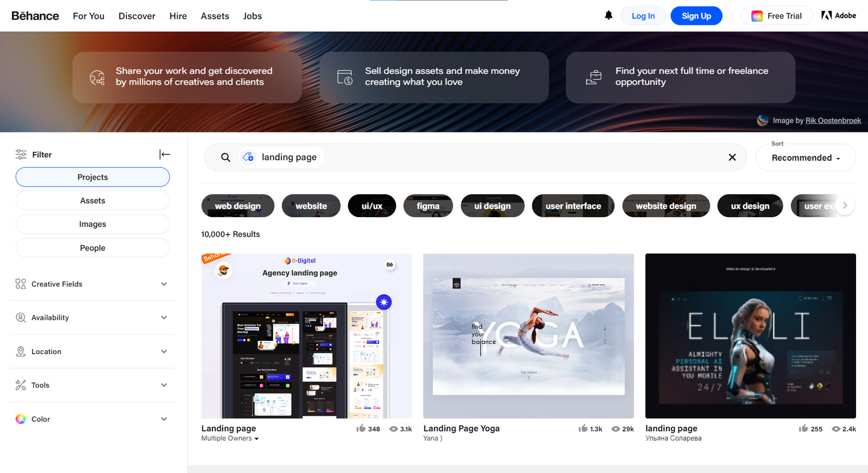
Task: Click the thumbs-up icon on Landing Page Yoga
Action: 583,428
